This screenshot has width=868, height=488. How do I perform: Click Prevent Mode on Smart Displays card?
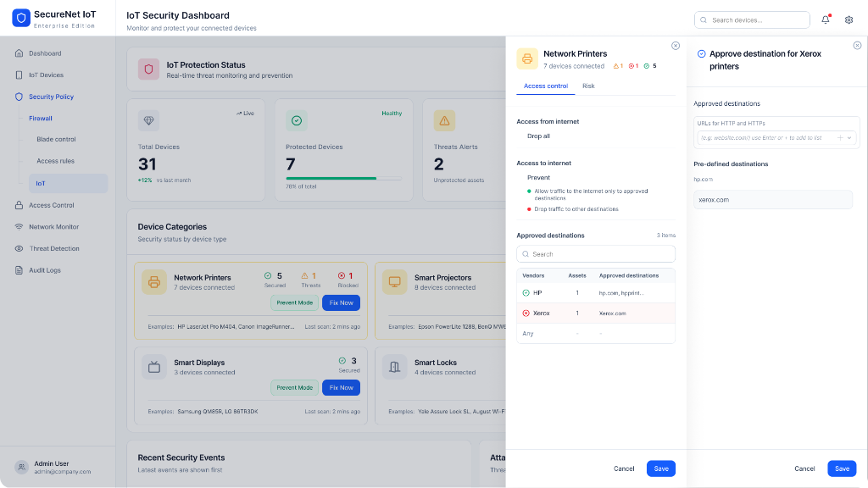coord(294,387)
